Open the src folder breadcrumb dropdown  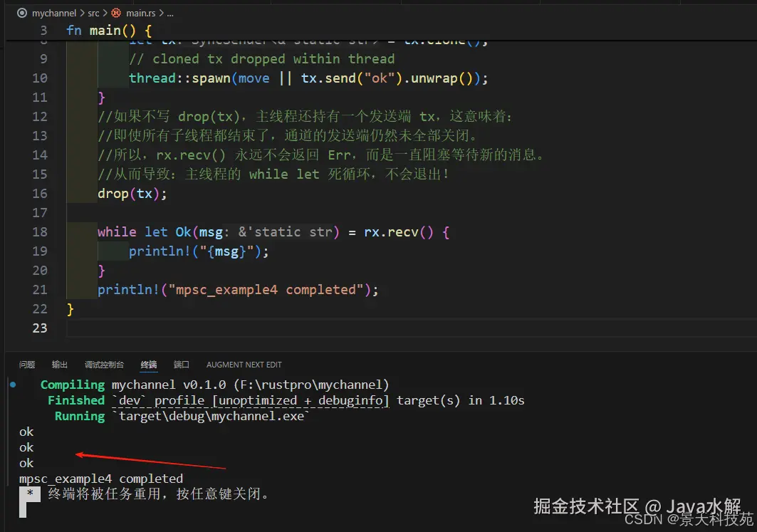click(x=93, y=13)
